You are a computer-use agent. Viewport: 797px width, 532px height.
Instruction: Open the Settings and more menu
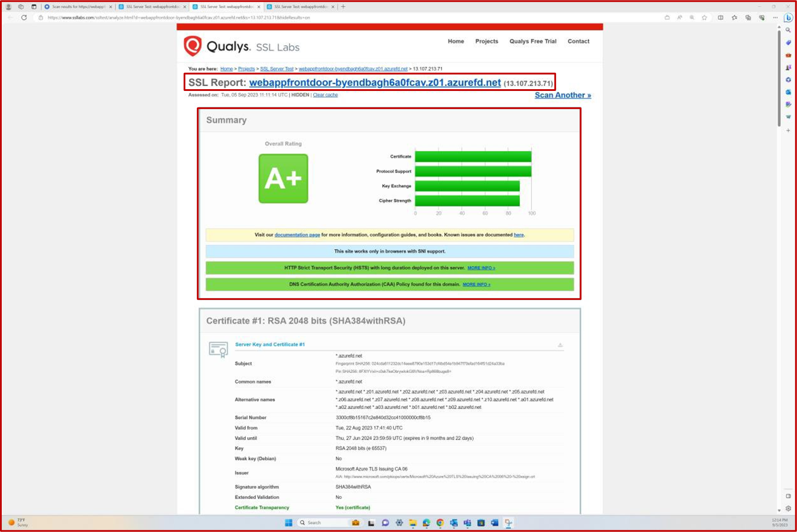(775, 18)
